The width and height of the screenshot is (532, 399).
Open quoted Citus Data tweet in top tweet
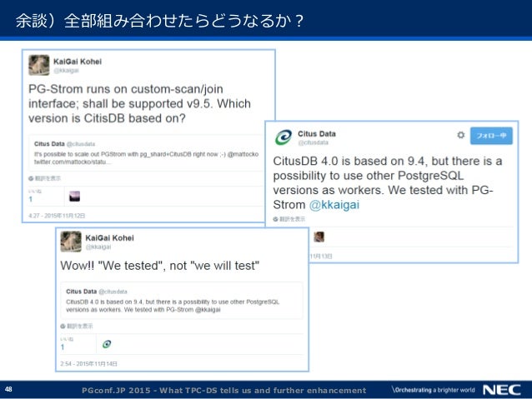[146, 153]
